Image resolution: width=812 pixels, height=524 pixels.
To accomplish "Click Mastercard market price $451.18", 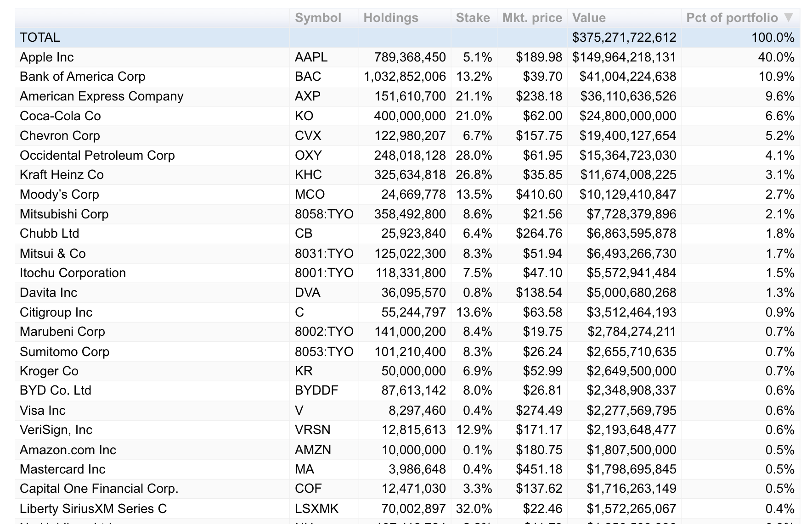I will coord(539,469).
